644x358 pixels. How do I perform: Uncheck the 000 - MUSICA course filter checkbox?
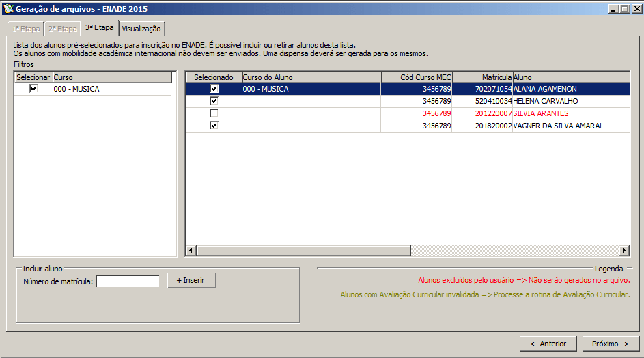[33, 89]
